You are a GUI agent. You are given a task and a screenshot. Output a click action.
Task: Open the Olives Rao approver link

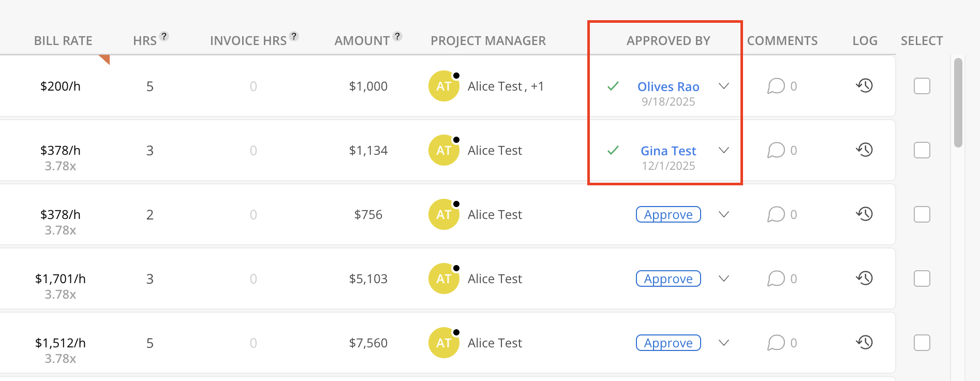coord(668,86)
